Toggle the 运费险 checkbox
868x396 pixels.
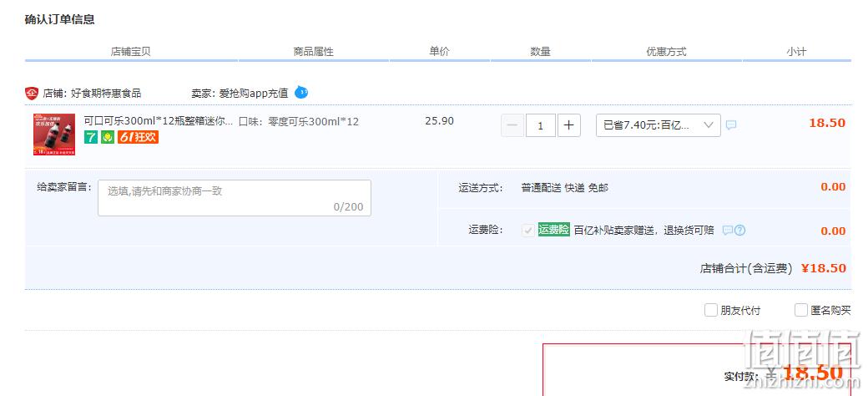[x=528, y=231]
